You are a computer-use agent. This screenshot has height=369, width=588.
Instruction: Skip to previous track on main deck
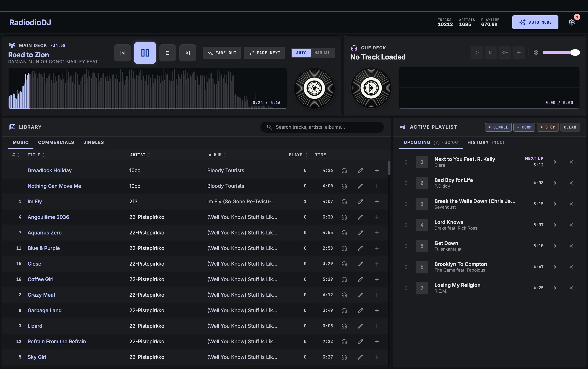tap(122, 53)
